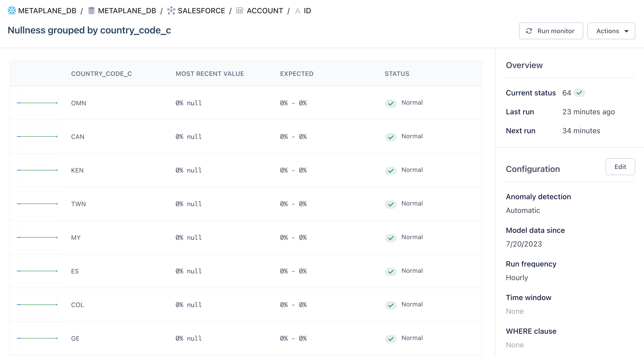The image size is (644, 356).
Task: Sort by COUNTRY_CODE_C column header
Action: click(101, 74)
